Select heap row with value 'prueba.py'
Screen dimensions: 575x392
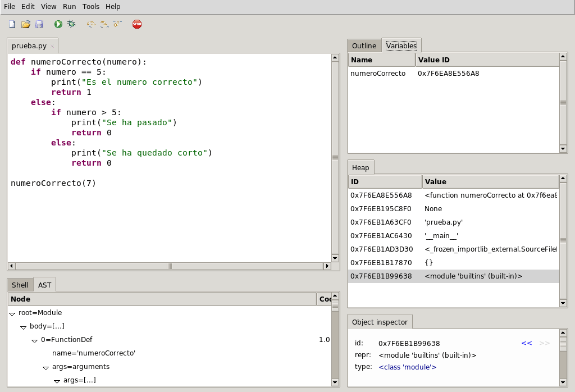click(454, 222)
